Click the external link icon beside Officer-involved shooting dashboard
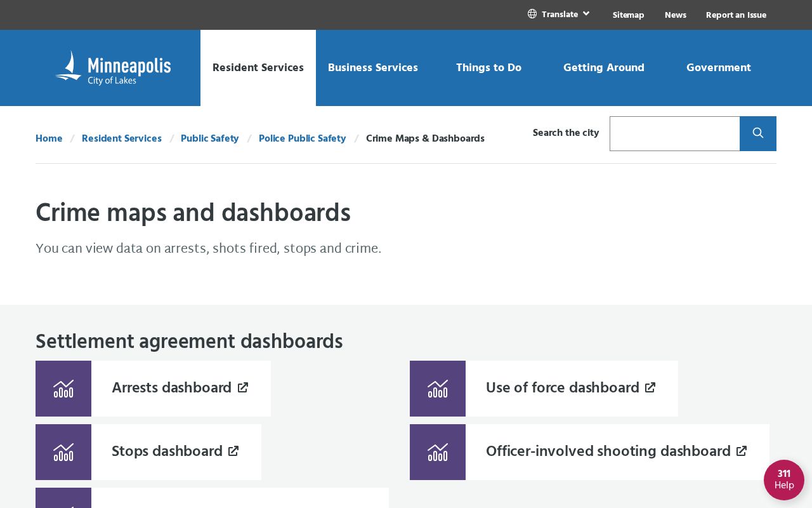 [742, 451]
